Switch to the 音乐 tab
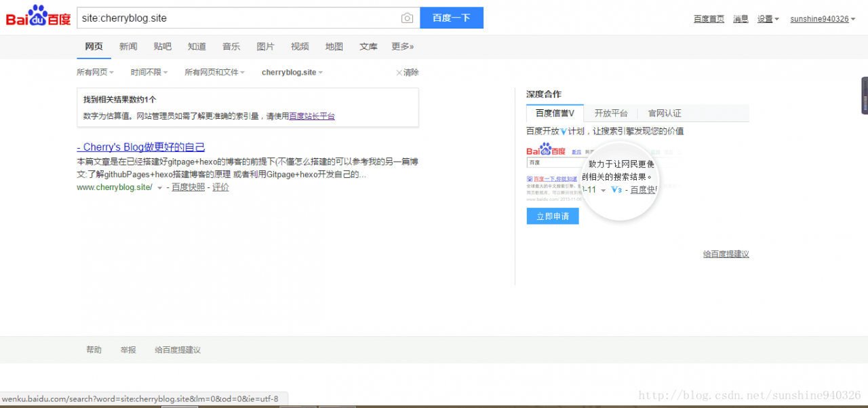 coord(231,47)
